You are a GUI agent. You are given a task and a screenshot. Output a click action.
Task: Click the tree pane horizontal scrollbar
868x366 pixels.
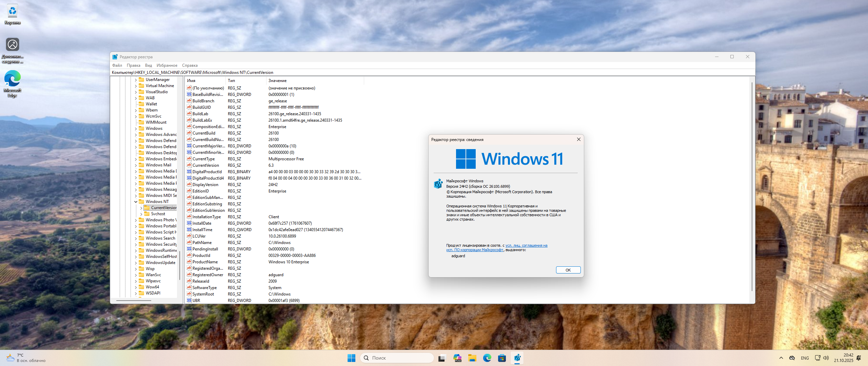pos(134,300)
